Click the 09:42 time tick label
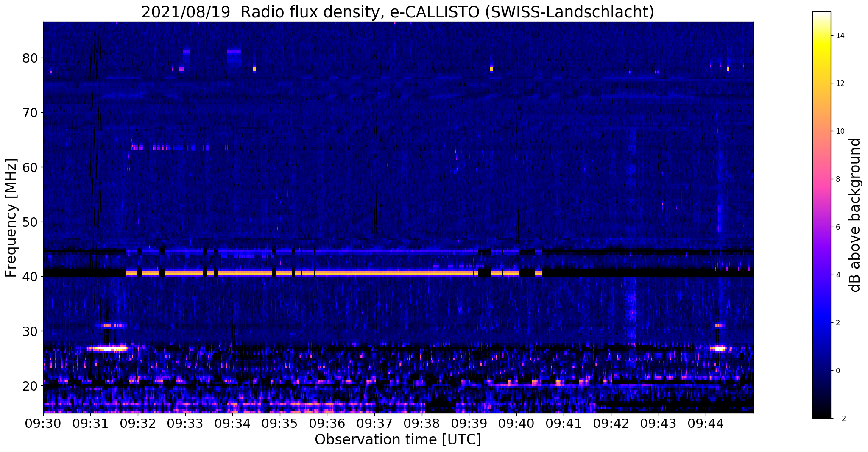Screen dimensions: 868x452 point(611,423)
